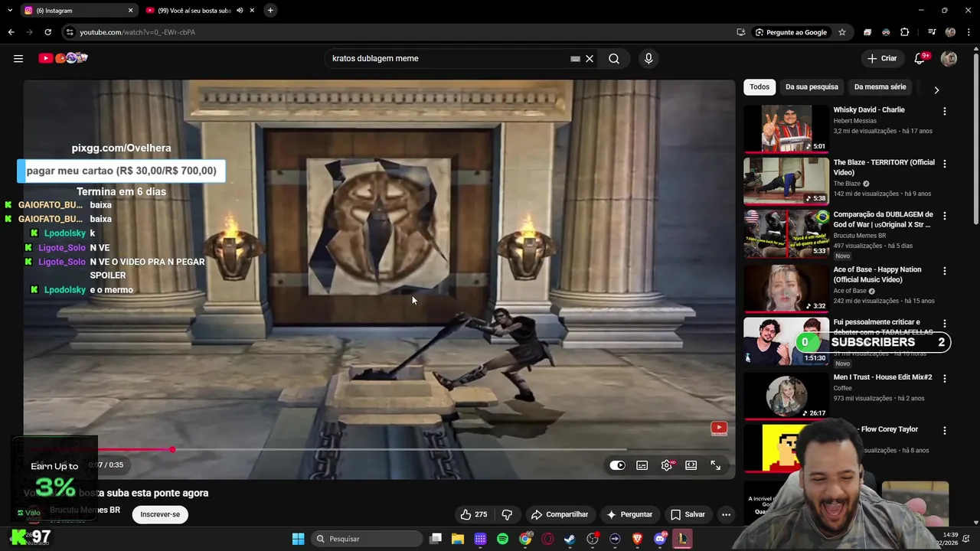980x551 pixels.
Task: Toggle the autoplay switch in the player
Action: [618, 465]
